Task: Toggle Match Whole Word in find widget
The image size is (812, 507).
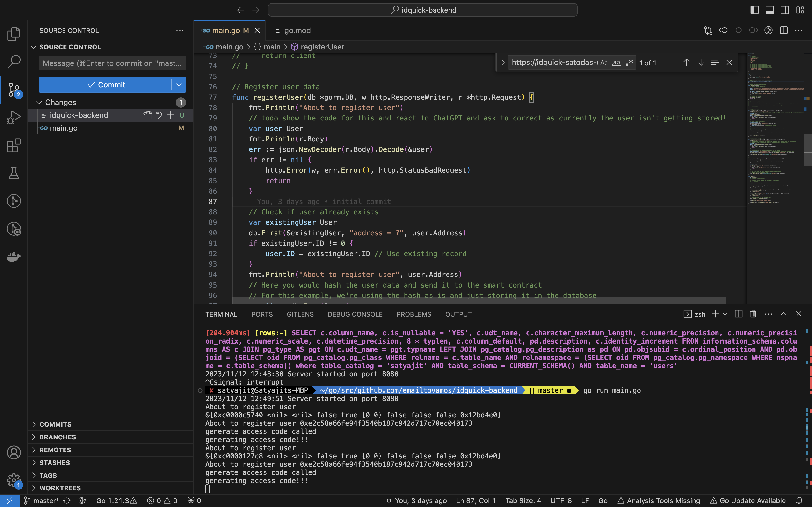Action: (616, 63)
